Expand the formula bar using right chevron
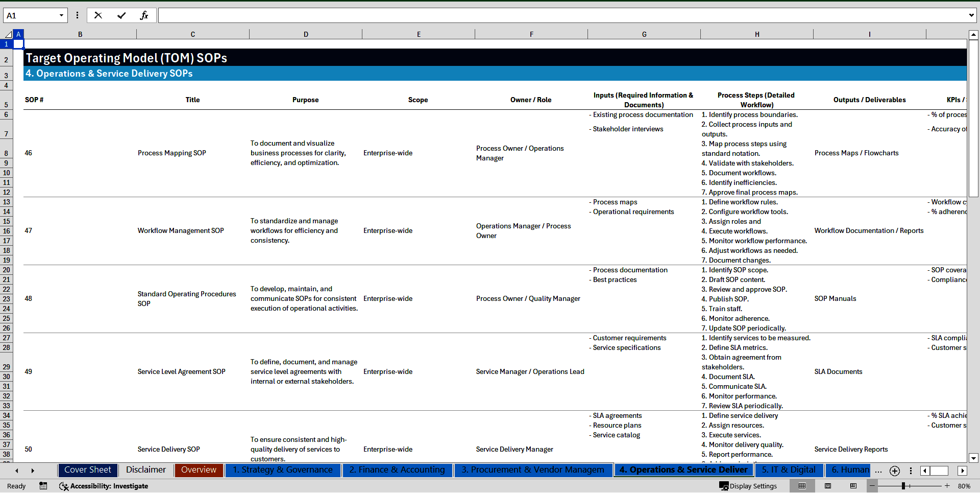The image size is (980, 493). 971,15
